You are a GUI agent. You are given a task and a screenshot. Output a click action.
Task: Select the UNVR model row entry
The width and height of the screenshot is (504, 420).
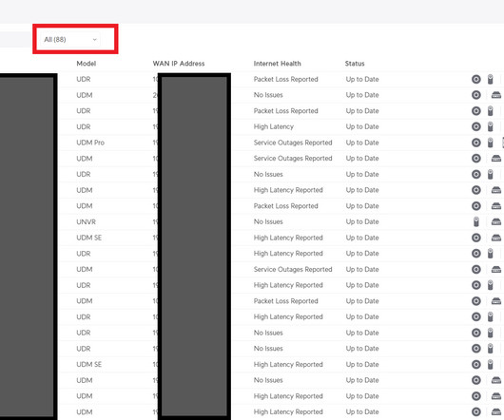[x=86, y=221]
